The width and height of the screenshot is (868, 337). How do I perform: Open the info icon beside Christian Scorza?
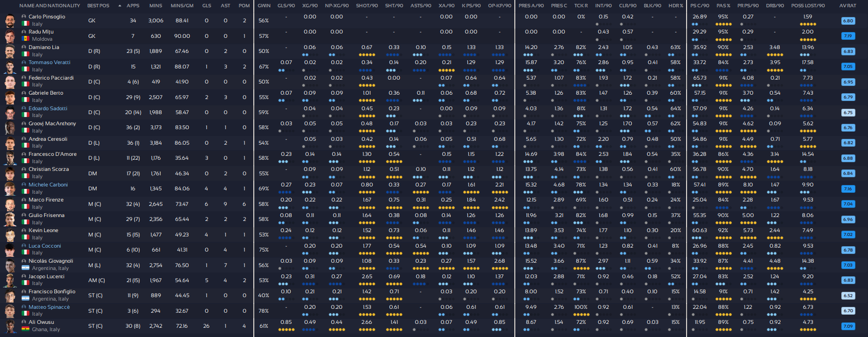24,169
